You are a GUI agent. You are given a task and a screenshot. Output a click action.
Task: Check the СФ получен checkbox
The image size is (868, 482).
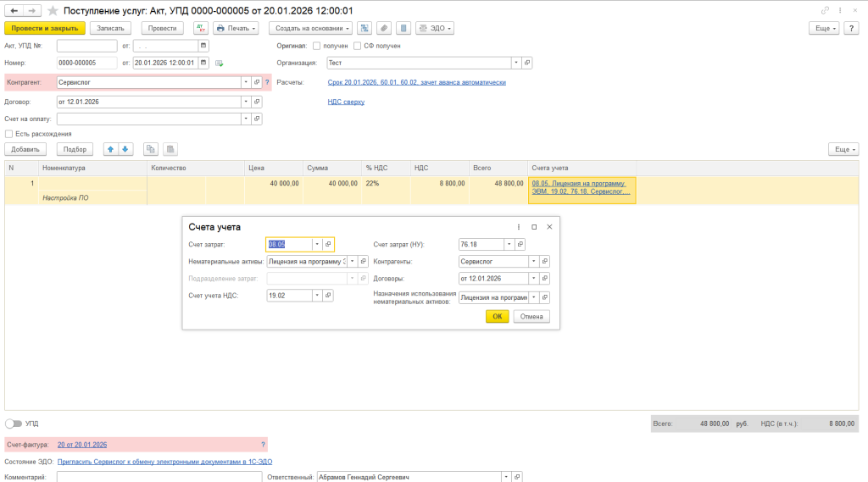(357, 46)
